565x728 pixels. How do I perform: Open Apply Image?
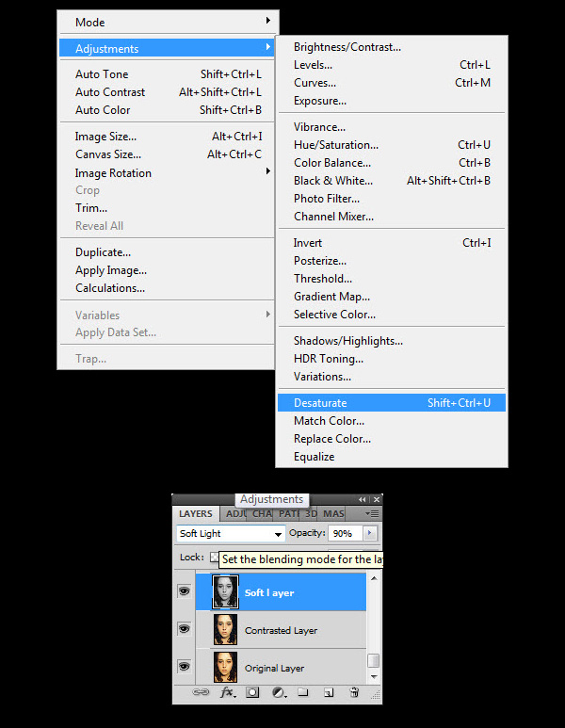(167, 270)
